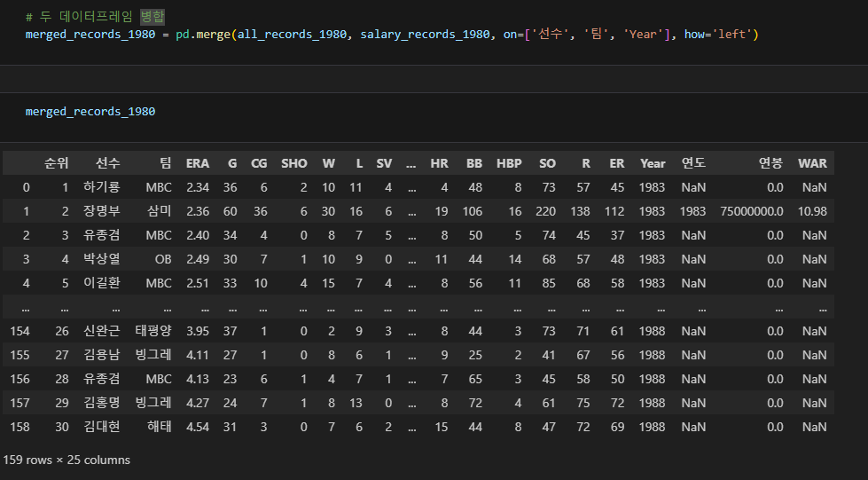
Task: Click the 'merge' function name in the code
Action: coord(213,35)
